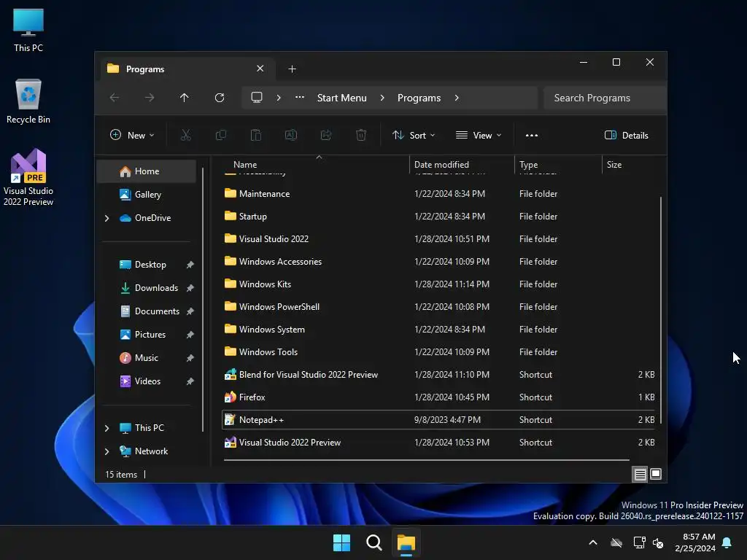This screenshot has height=560, width=747.
Task: Sort by Date modified column
Action: coord(462,165)
